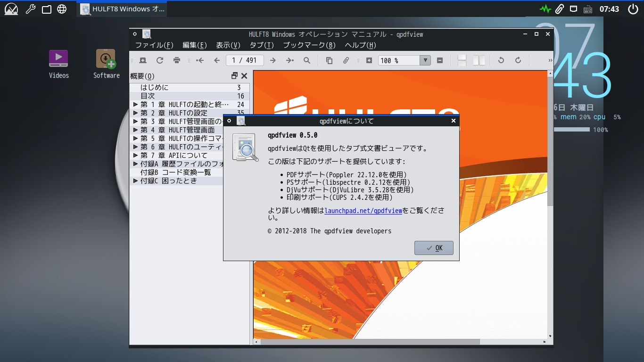Expand the 第 6 章 outline entry
Viewport: 644px width, 362px height.
[x=135, y=147]
